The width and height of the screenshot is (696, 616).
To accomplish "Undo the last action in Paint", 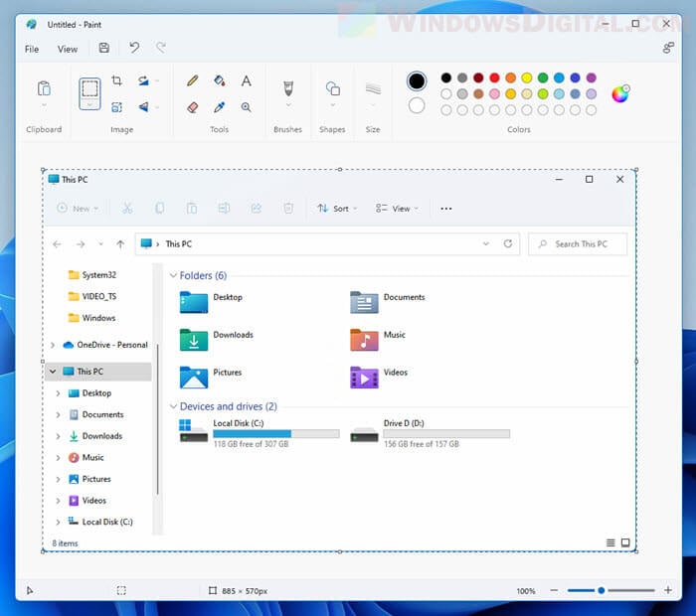I will pos(134,48).
